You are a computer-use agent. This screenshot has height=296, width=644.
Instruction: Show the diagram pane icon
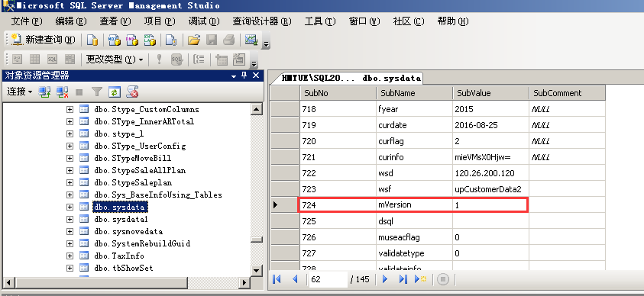pos(17,60)
